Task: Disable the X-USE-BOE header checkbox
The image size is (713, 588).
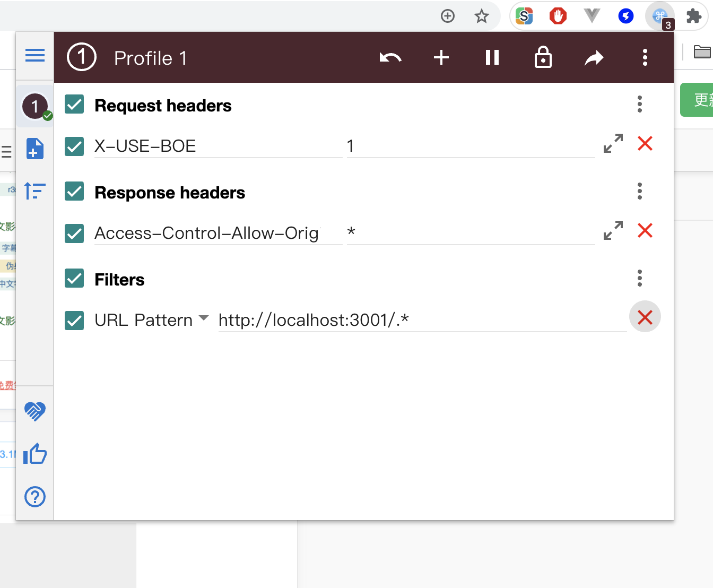Action: [x=74, y=146]
